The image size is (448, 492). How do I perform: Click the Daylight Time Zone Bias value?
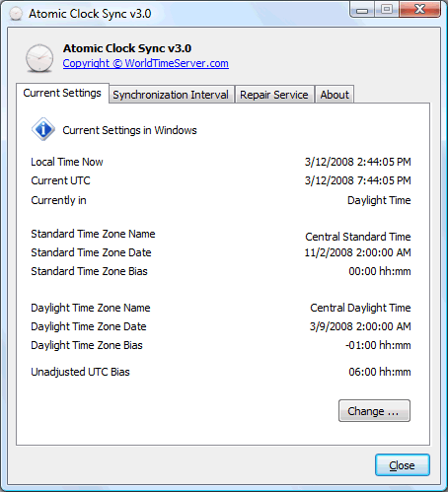coord(378,345)
